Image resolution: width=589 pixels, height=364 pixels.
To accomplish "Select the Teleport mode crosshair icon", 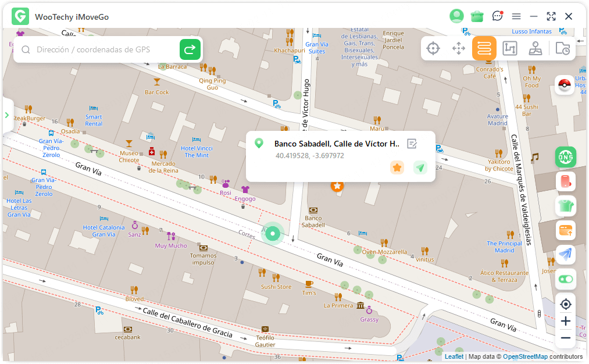I will (x=433, y=49).
